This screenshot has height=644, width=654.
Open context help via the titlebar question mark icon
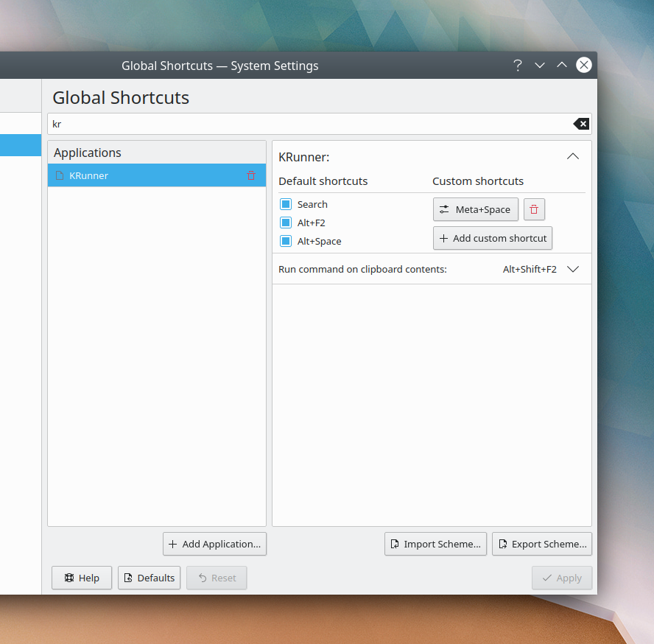tap(517, 66)
